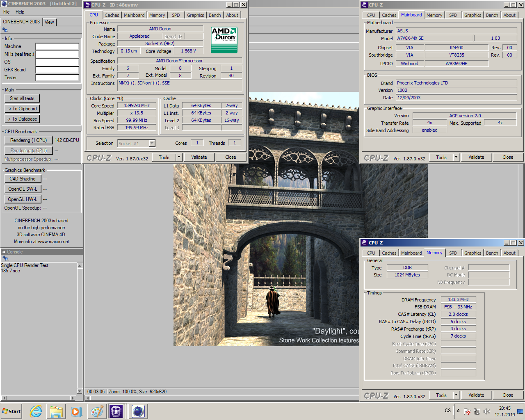This screenshot has width=525, height=420.
Task: Switch to the View tab in CINEBENCH
Action: pyautogui.click(x=49, y=22)
